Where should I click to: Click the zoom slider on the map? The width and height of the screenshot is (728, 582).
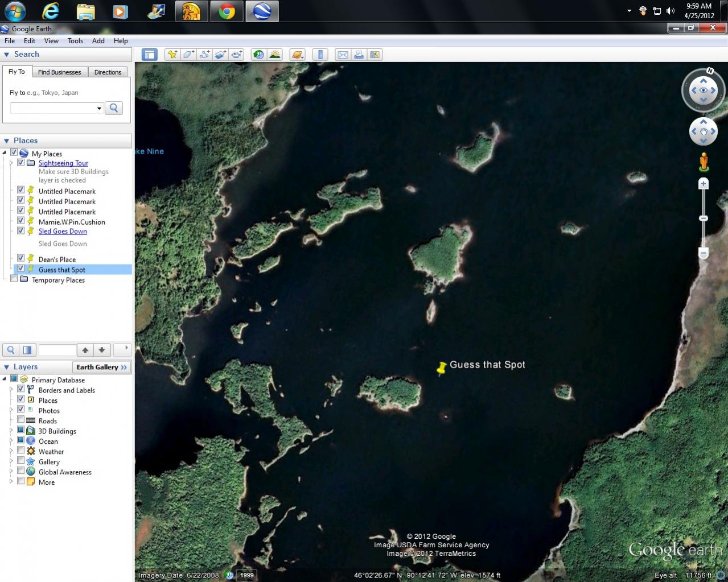[704, 218]
